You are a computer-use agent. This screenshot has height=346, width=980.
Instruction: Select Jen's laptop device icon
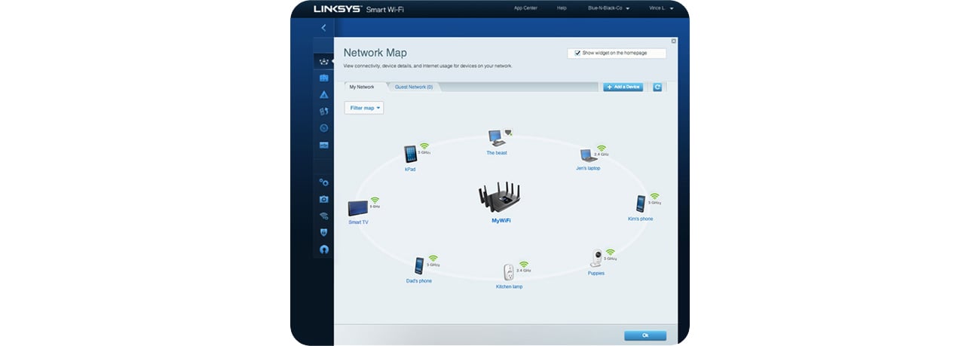click(x=588, y=155)
